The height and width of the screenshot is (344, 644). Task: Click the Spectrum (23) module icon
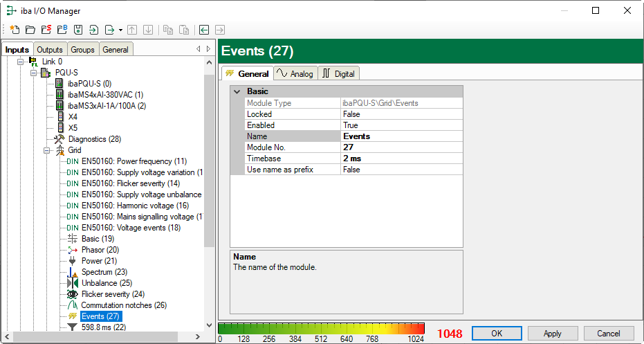pyautogui.click(x=73, y=272)
